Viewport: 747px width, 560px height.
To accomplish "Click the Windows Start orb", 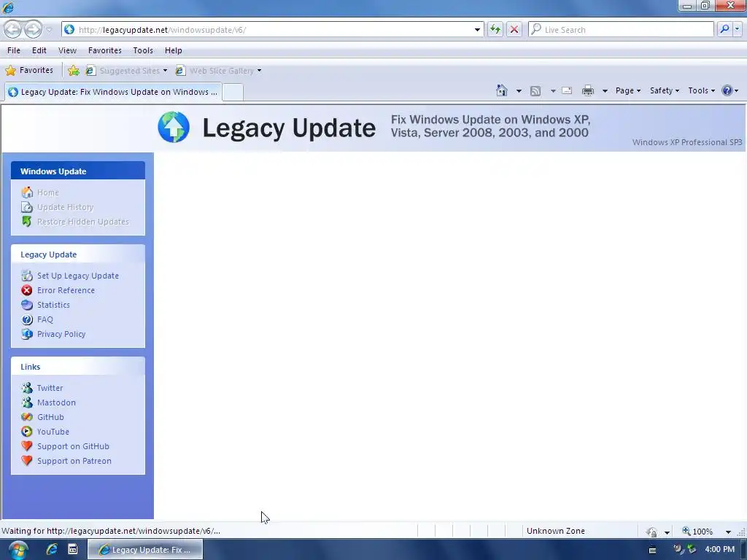I will click(x=18, y=550).
